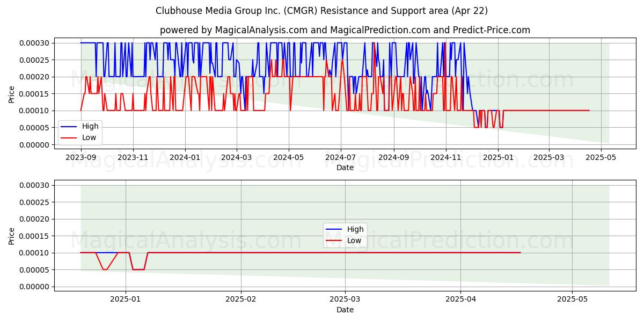Screen dimensions: 644x322
Task: Click the '2025-02' date tick label
Action: [x=241, y=299]
